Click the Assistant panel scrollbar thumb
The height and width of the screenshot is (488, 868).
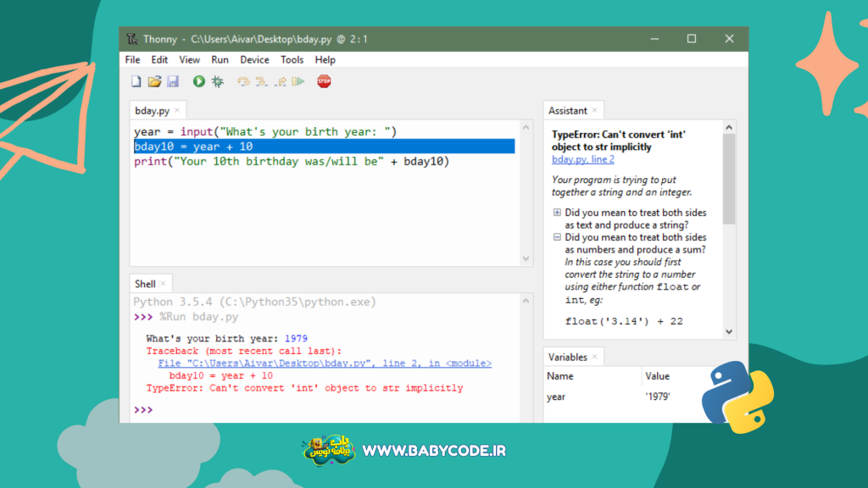coord(729,179)
